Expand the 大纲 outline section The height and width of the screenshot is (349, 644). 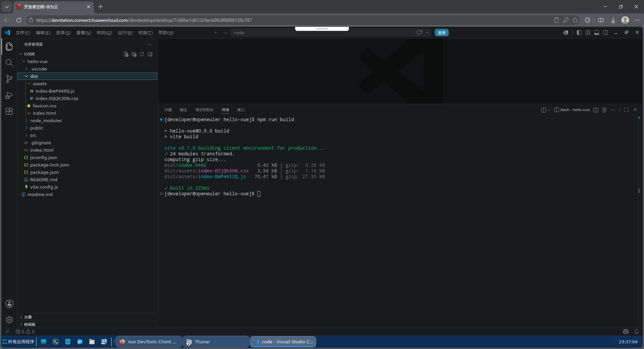(87, 317)
